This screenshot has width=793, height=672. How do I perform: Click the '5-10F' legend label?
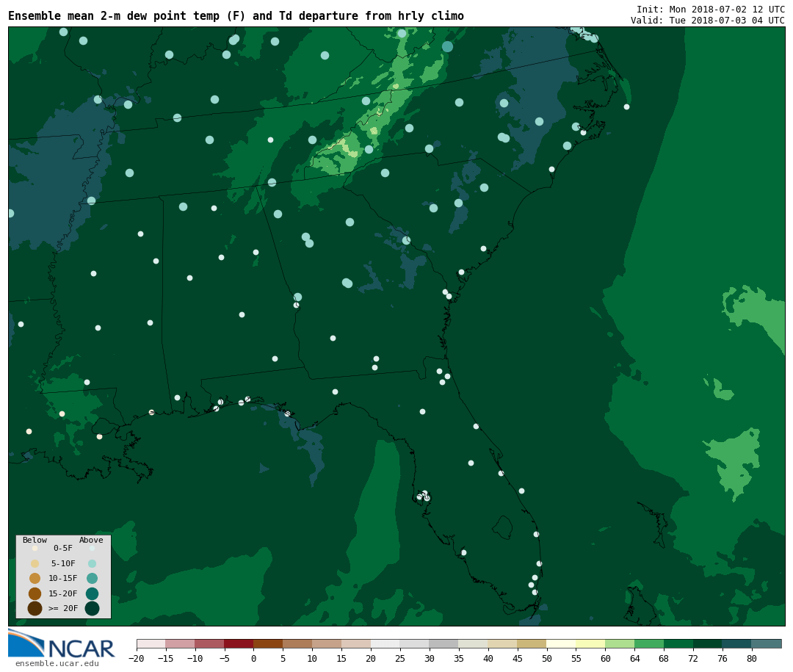(x=63, y=564)
